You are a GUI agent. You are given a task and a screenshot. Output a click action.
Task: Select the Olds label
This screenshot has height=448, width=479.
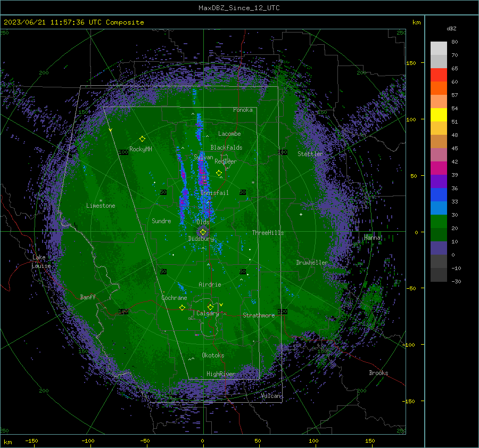[x=203, y=222]
